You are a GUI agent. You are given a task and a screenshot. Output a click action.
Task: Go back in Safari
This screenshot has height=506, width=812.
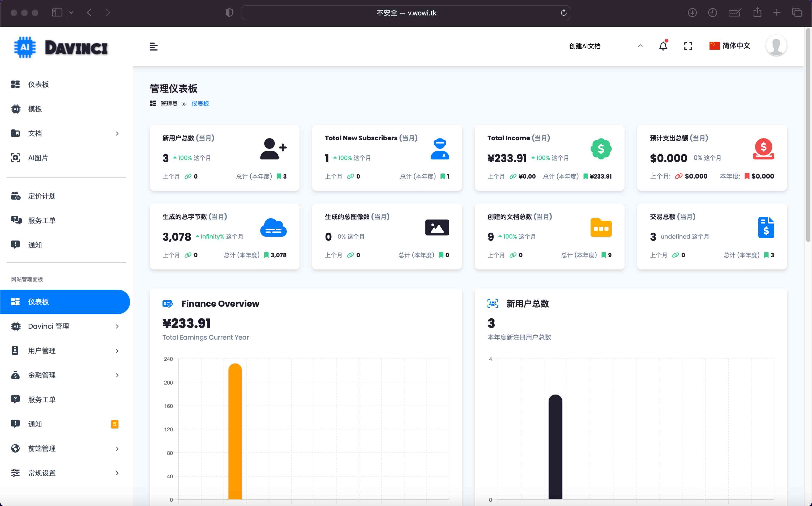[89, 13]
